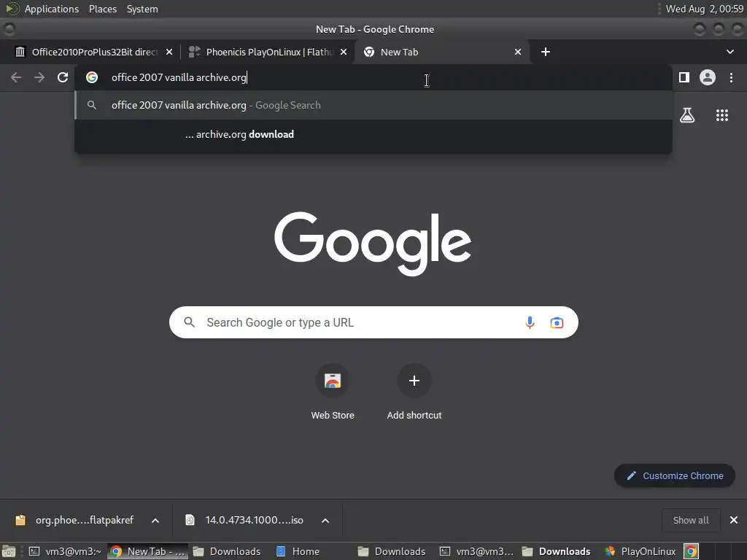Viewport: 747px width, 560px height.
Task: Click the clock showing Wed Aug 2, 00:59
Action: click(x=704, y=9)
